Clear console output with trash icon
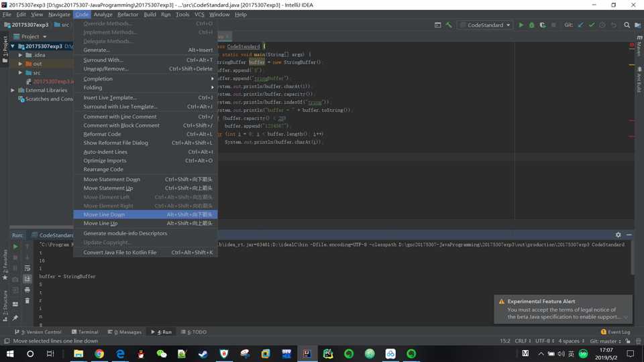Screen dimensions: 644x362 (x=27, y=301)
